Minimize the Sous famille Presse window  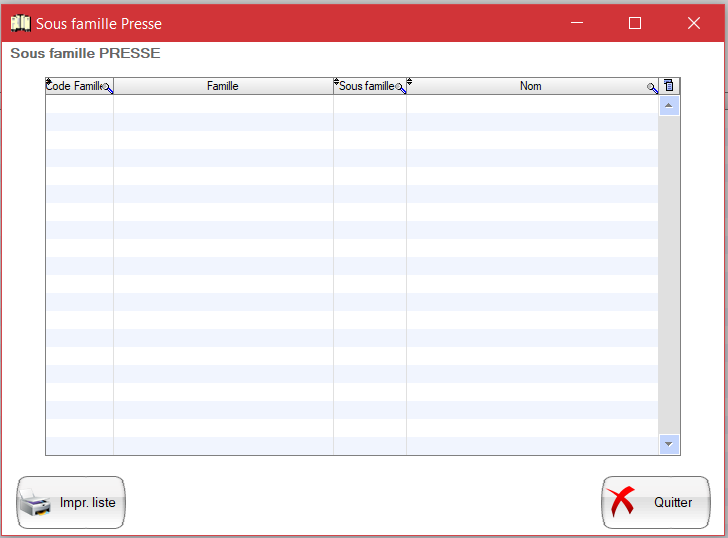pyautogui.click(x=575, y=22)
